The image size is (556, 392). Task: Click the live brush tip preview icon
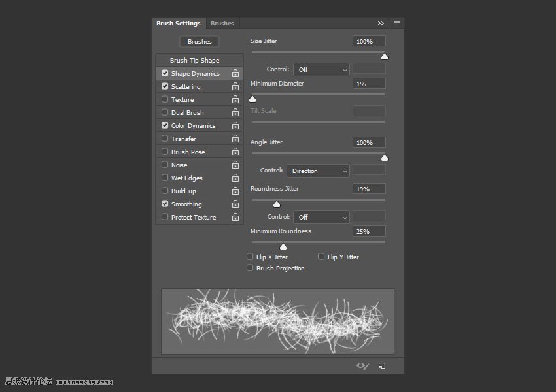tap(362, 366)
